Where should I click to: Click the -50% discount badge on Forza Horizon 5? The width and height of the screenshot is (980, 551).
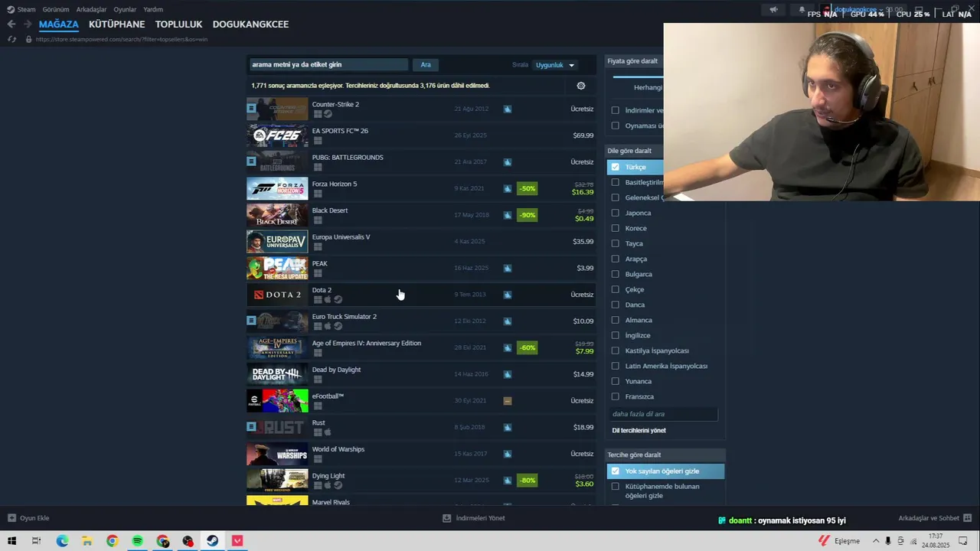(x=527, y=188)
